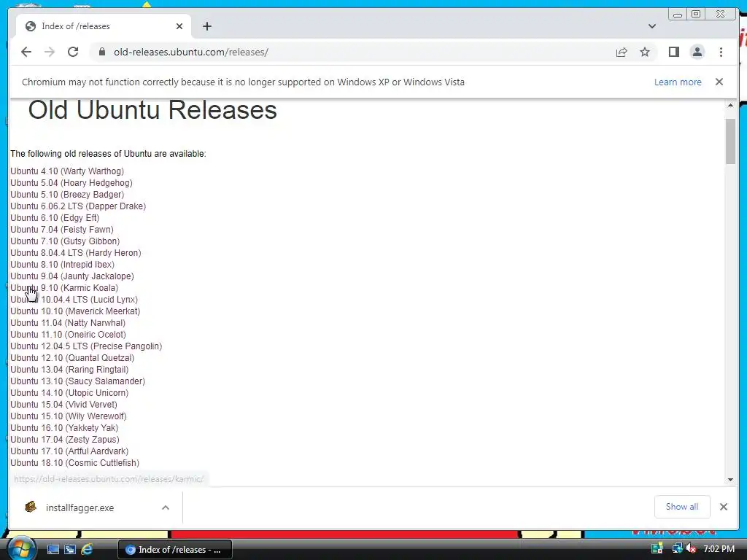This screenshot has width=747, height=560.
Task: Open Ubuntu 11.10 (Oneiric Ocelot)
Action: click(x=68, y=334)
